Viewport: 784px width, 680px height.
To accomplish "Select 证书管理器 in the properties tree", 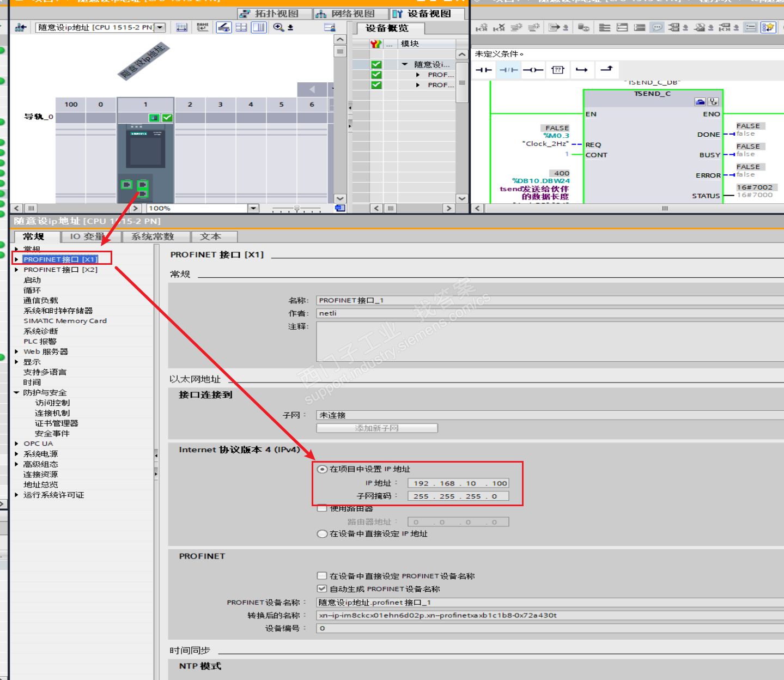I will coord(57,423).
